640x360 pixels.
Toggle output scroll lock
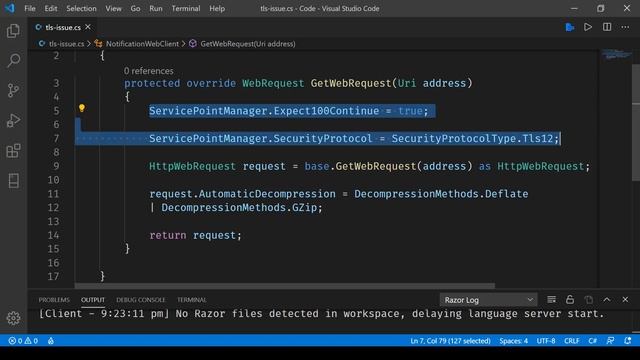pos(570,300)
